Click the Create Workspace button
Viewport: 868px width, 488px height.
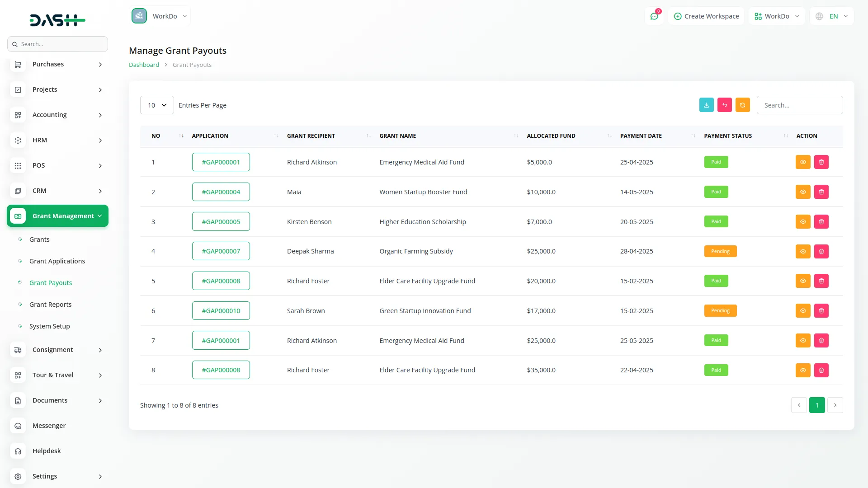(x=706, y=16)
